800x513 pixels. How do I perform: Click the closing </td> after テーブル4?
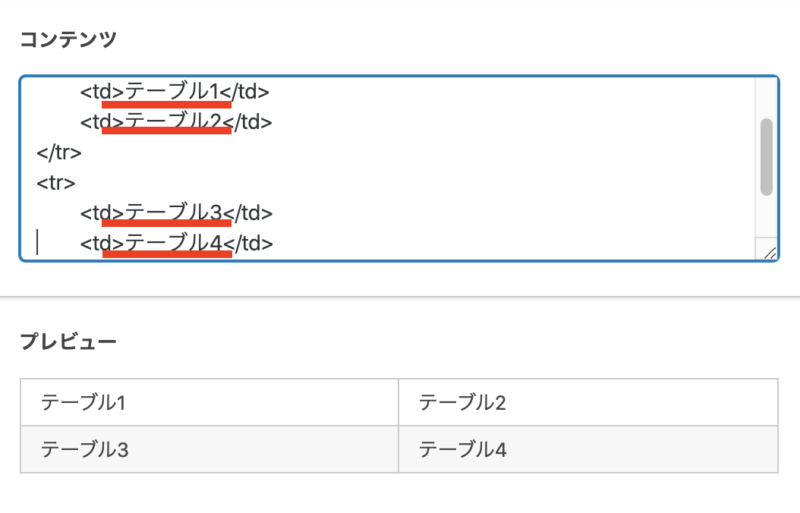(x=248, y=243)
